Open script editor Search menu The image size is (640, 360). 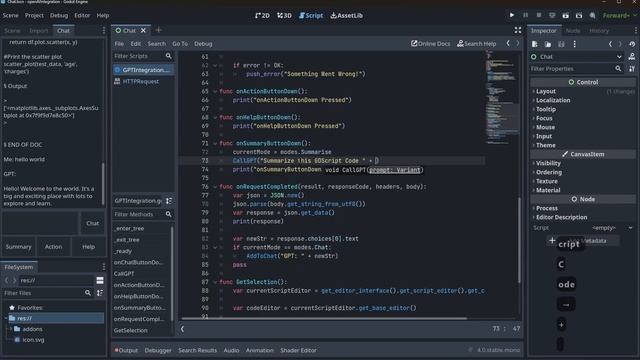[x=157, y=44]
